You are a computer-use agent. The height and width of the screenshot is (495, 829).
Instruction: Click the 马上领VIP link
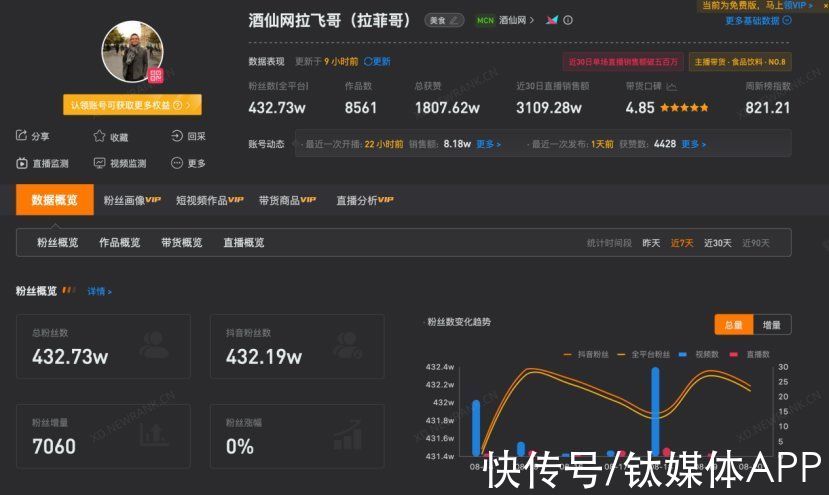click(x=787, y=5)
